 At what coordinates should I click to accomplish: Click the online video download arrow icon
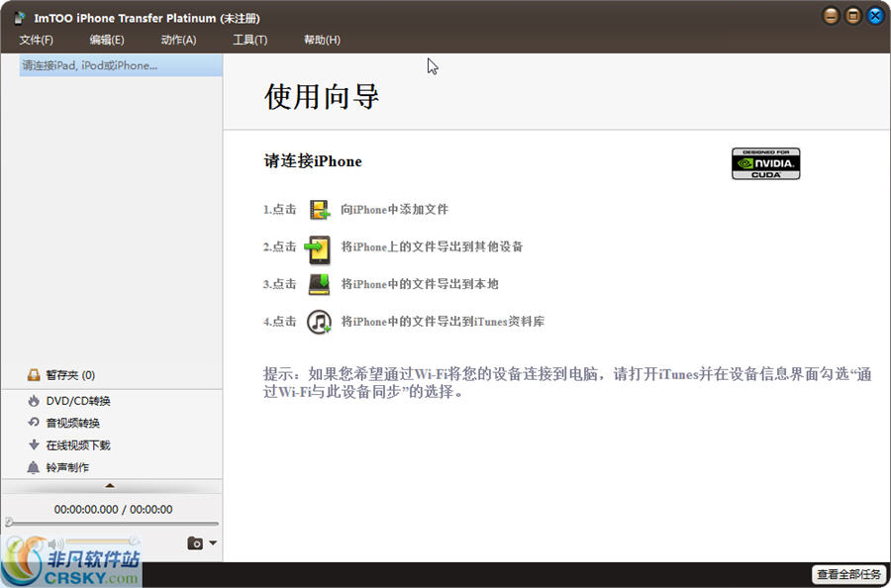[34, 444]
